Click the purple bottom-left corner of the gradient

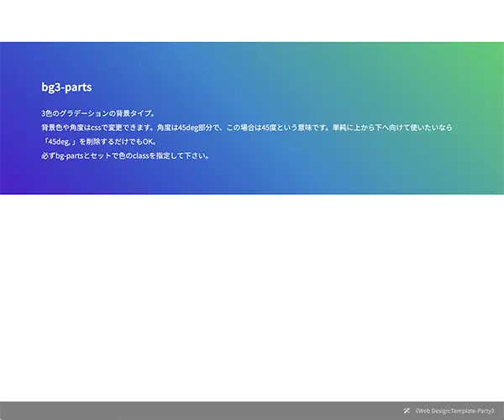coord(15,183)
